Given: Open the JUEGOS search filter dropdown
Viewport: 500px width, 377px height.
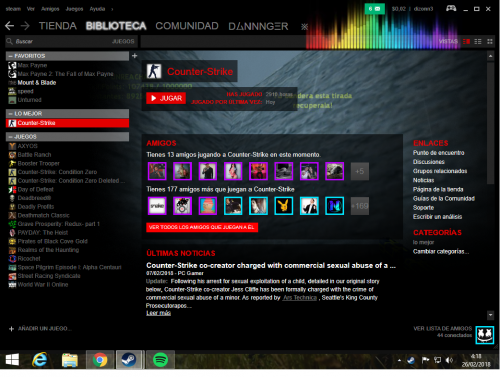Looking at the screenshot, I should coord(123,41).
